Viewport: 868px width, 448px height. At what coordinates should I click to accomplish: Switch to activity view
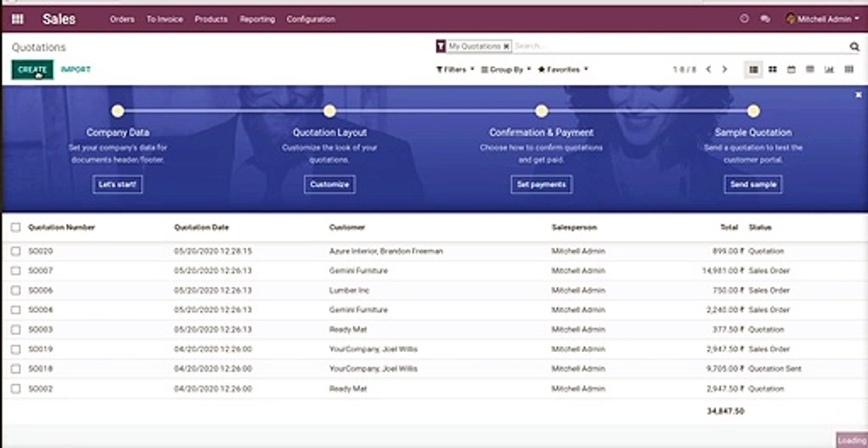click(849, 70)
